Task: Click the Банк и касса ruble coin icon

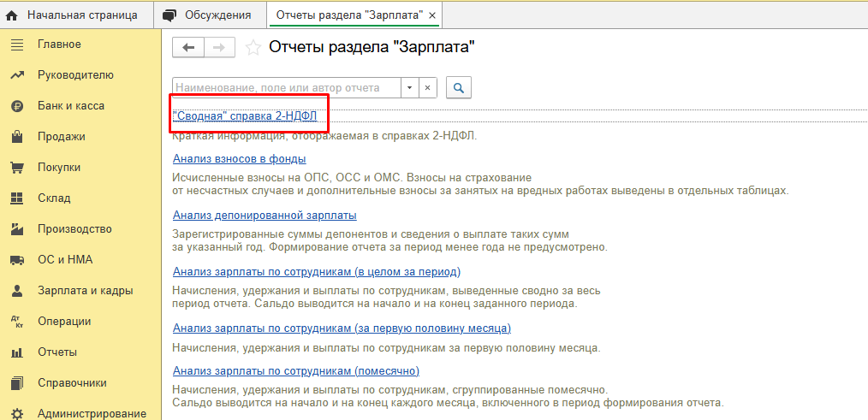Action: 17,106
